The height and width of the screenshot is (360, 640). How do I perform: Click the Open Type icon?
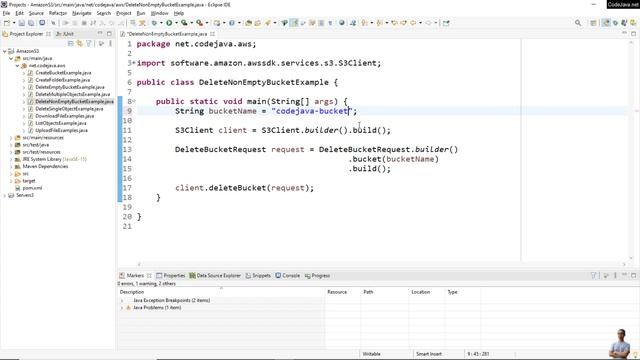pos(248,23)
